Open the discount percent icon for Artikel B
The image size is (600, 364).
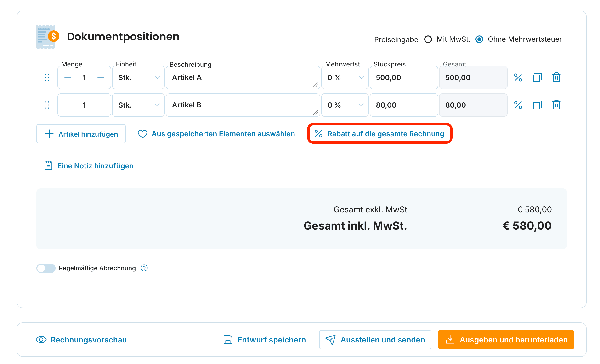pos(518,105)
